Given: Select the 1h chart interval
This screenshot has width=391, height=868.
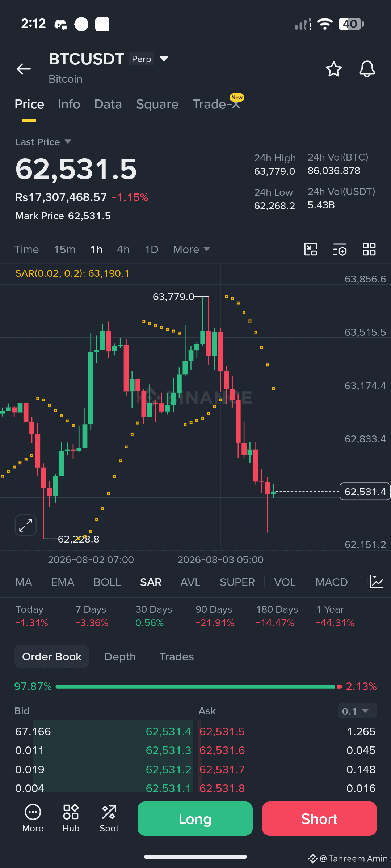Looking at the screenshot, I should point(96,249).
